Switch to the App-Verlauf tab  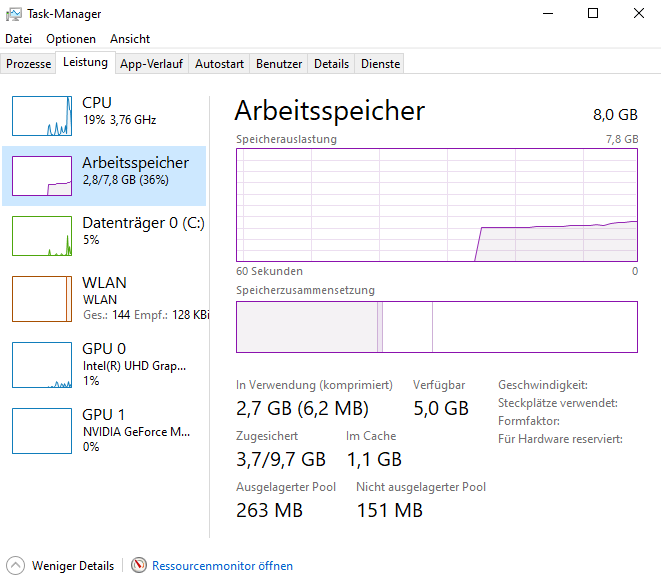point(151,64)
